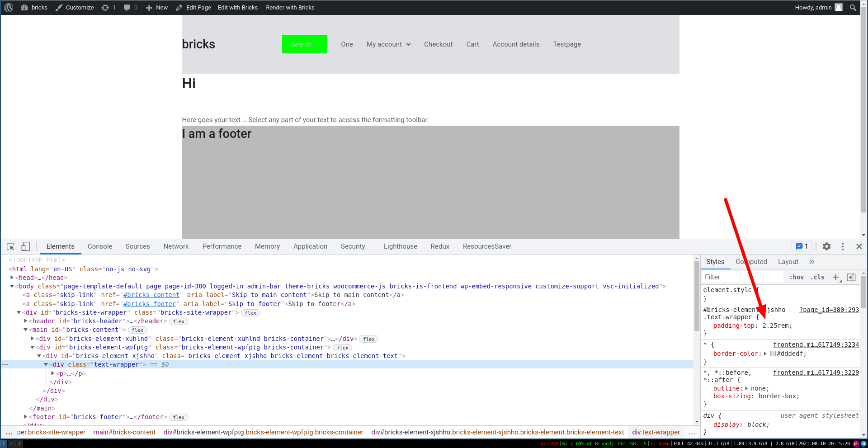Click the #dddedf border-color swatch

pyautogui.click(x=773, y=354)
